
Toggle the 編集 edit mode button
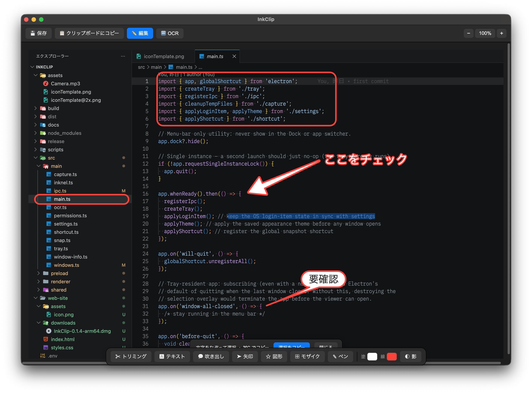point(140,33)
